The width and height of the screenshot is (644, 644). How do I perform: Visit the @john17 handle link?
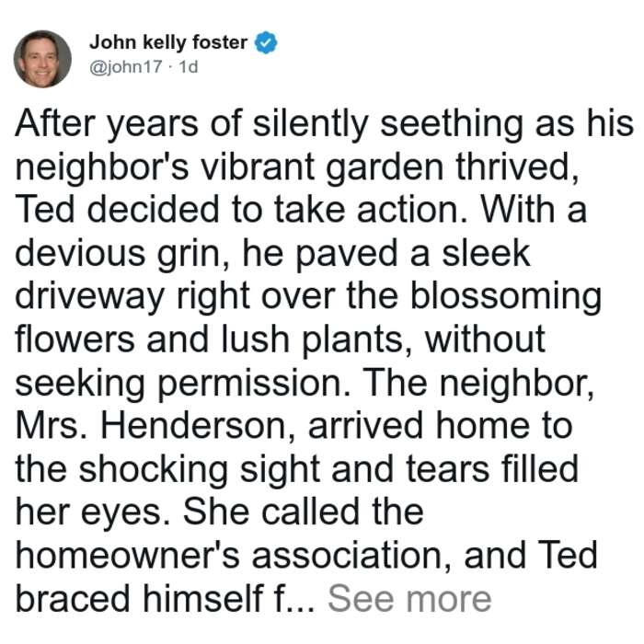[x=126, y=66]
